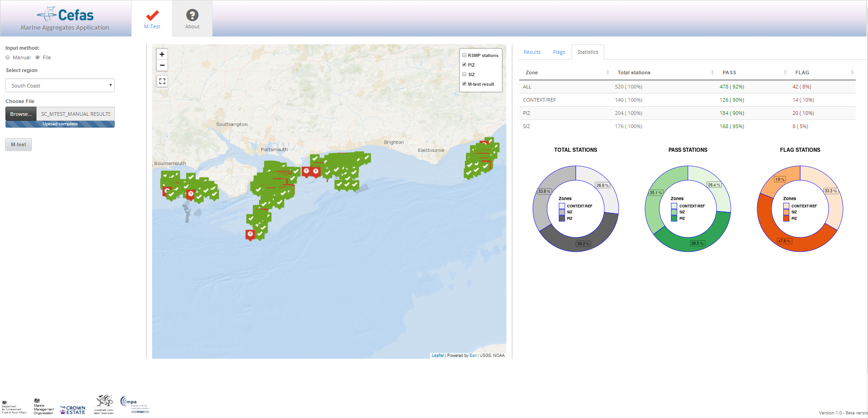
Task: Click the map zoom out minus icon
Action: [162, 66]
